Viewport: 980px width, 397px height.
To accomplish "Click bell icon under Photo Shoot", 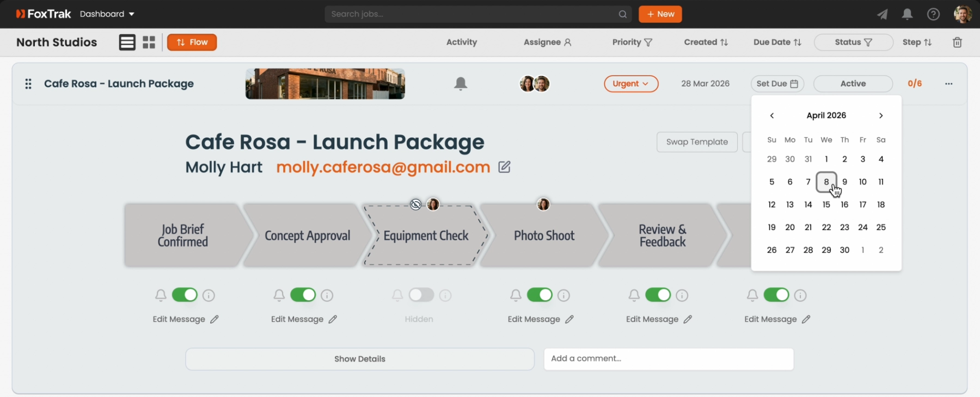I will 516,295.
